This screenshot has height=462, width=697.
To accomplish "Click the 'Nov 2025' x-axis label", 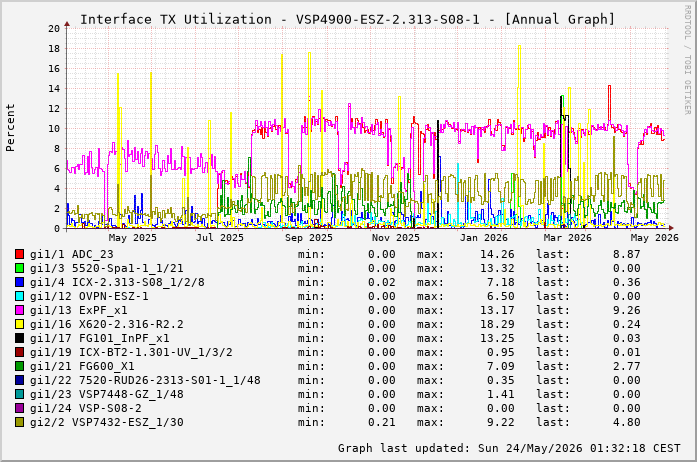I will [x=396, y=237].
